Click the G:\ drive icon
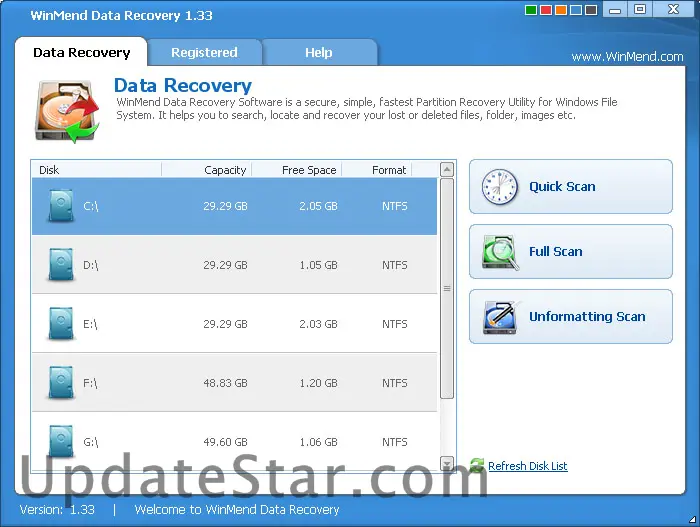Image resolution: width=700 pixels, height=527 pixels. (x=61, y=442)
